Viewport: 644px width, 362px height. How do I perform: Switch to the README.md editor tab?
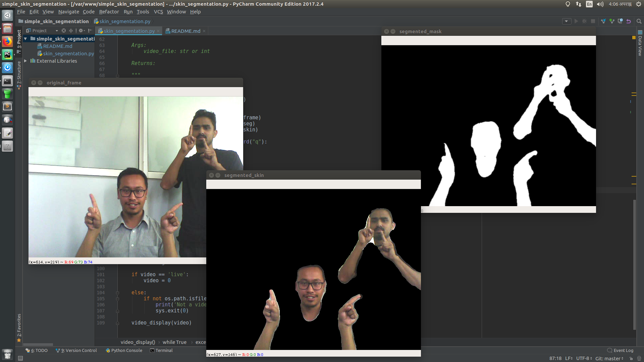185,31
